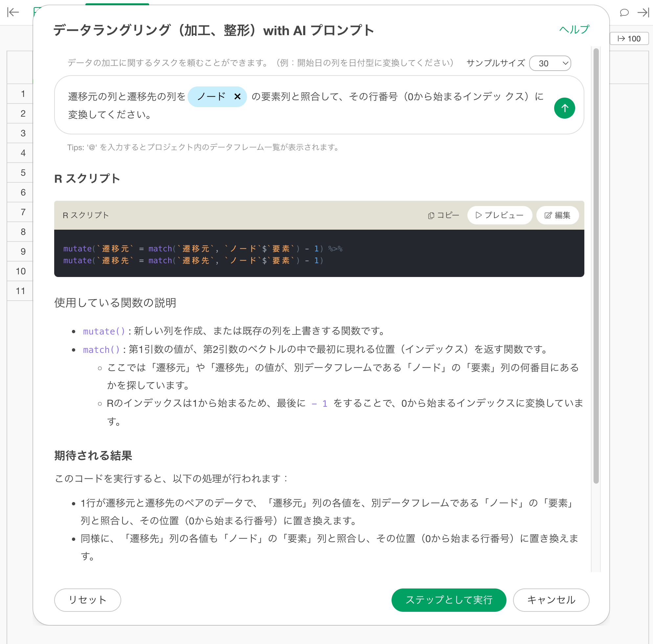This screenshot has width=653, height=644.
Task: Collapse right panel with arrow-to-bar icon
Action: [643, 12]
